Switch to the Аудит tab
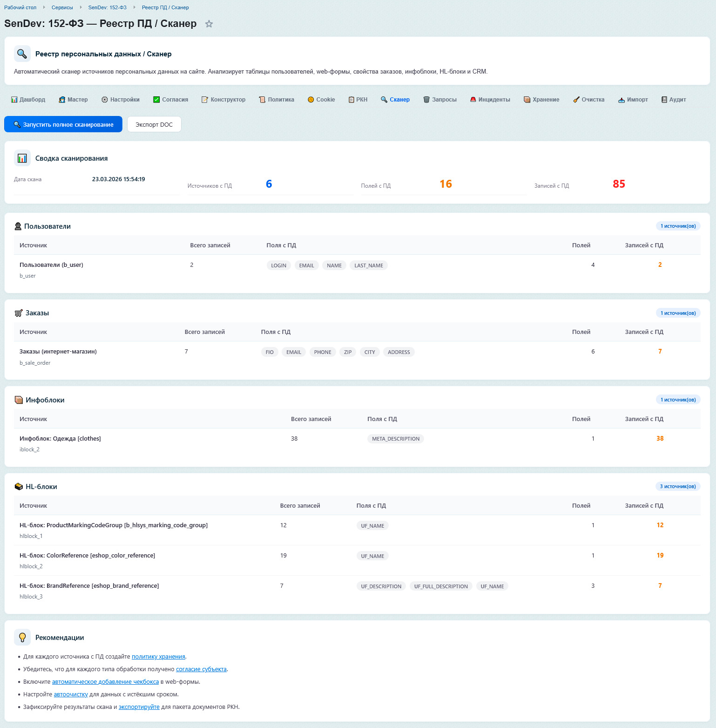Screen dimensions: 716x728 (673, 100)
